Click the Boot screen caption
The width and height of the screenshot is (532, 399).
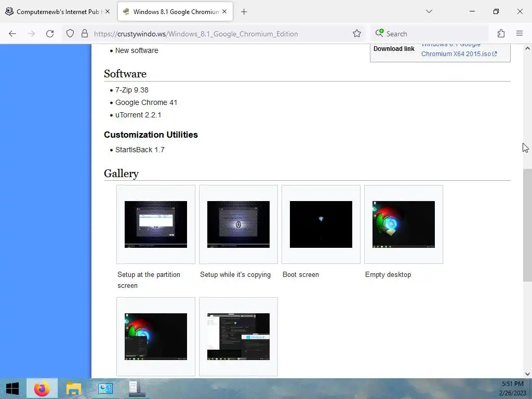[x=301, y=274]
